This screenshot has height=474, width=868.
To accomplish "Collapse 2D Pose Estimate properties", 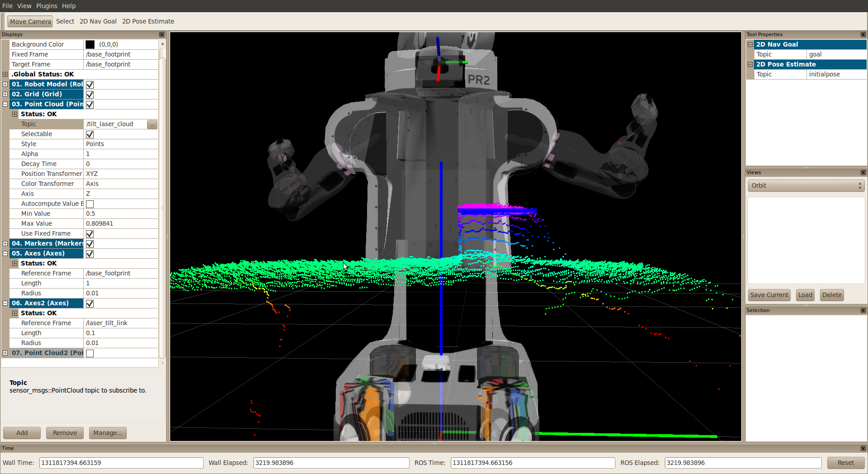I will 750,64.
